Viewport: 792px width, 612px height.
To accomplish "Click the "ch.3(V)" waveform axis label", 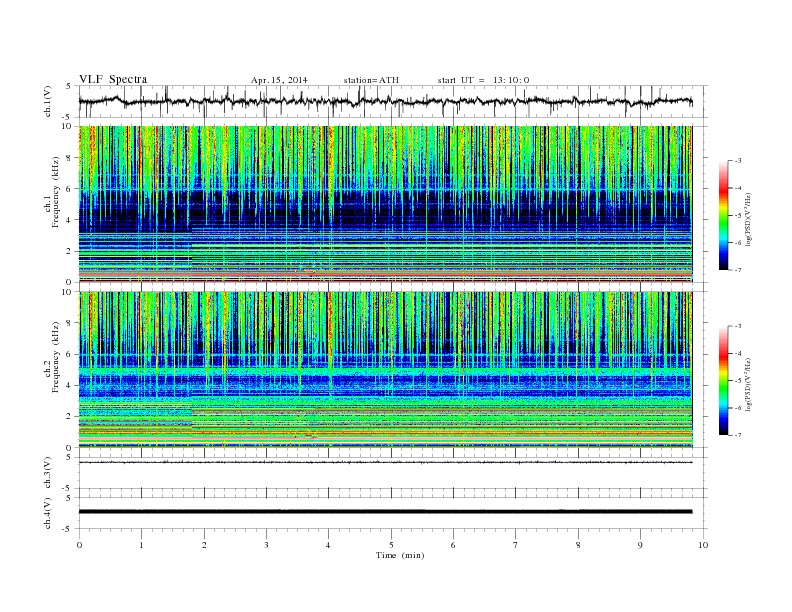I will pyautogui.click(x=47, y=473).
